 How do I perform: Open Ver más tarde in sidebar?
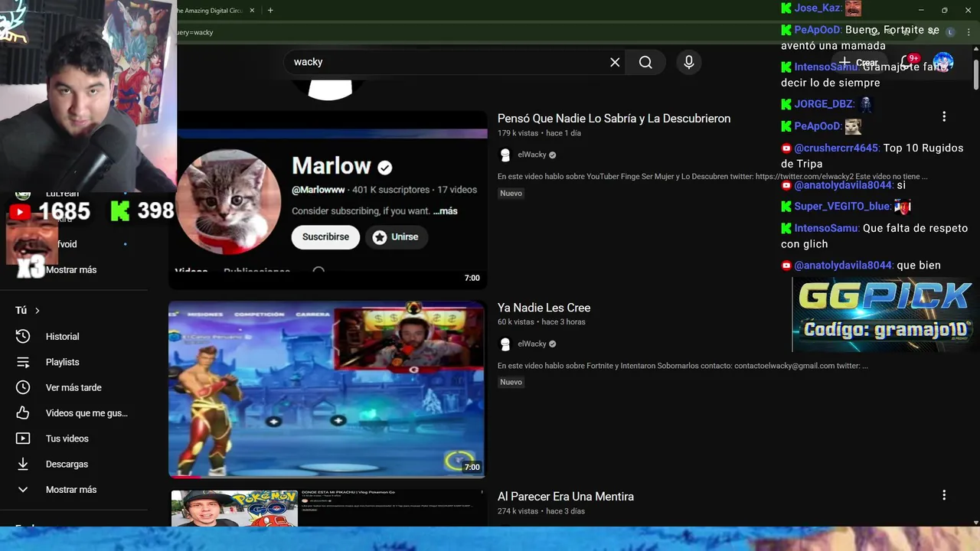[x=73, y=388]
